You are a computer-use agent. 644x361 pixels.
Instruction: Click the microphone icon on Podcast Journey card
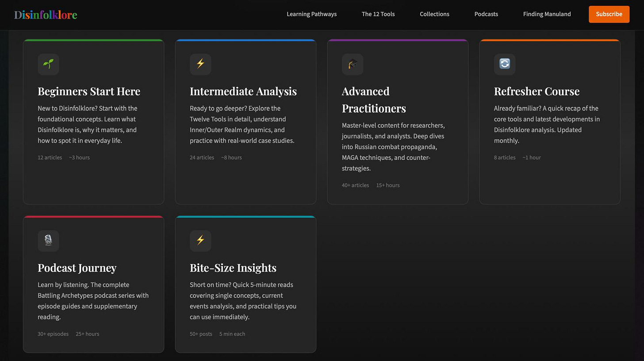tap(48, 241)
